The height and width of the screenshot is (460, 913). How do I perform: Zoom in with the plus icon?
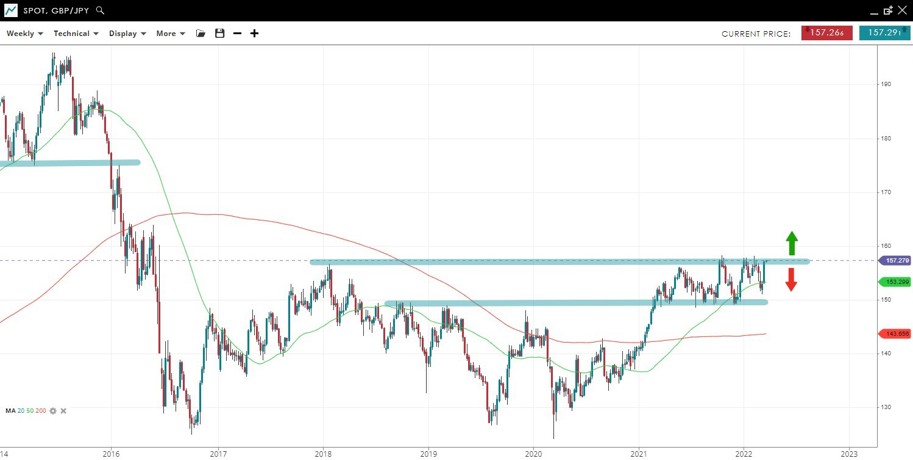point(254,34)
